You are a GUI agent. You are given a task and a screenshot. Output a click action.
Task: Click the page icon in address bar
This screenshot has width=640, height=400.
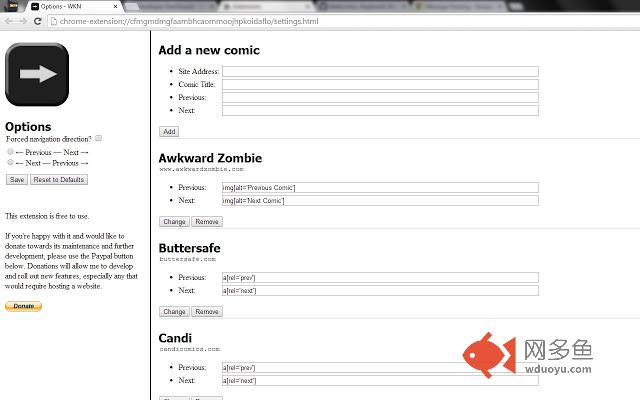tap(53, 21)
